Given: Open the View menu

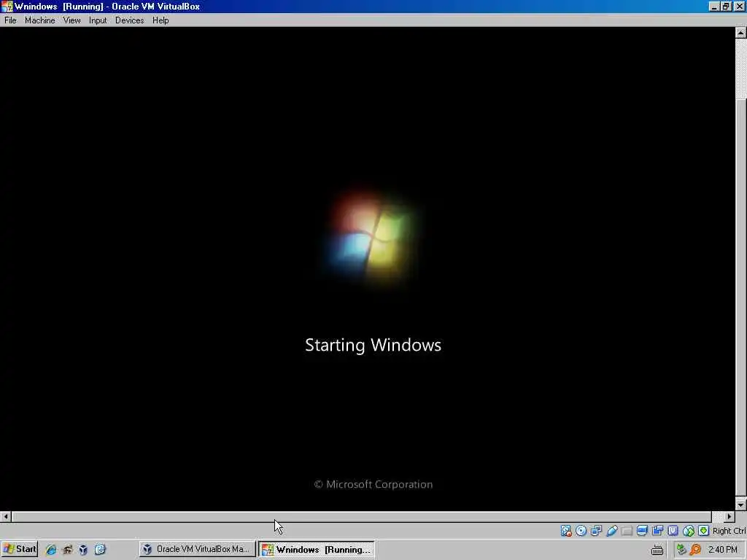Looking at the screenshot, I should click(x=71, y=20).
